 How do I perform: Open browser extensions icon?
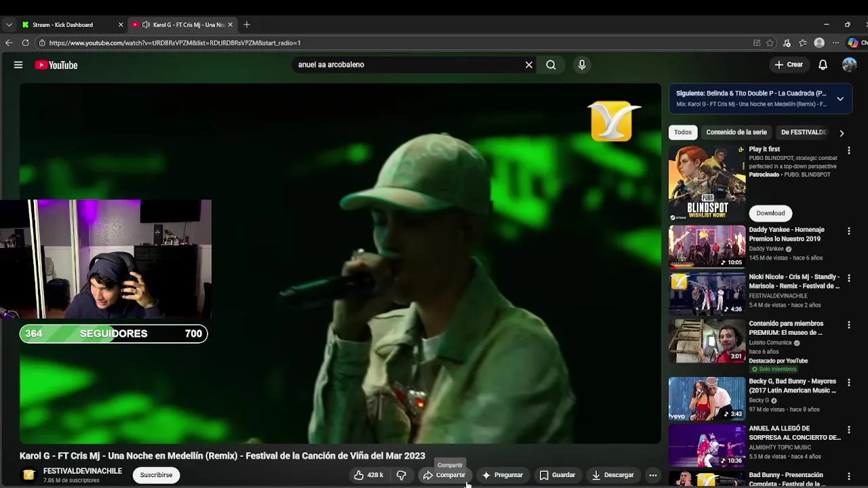coord(787,43)
